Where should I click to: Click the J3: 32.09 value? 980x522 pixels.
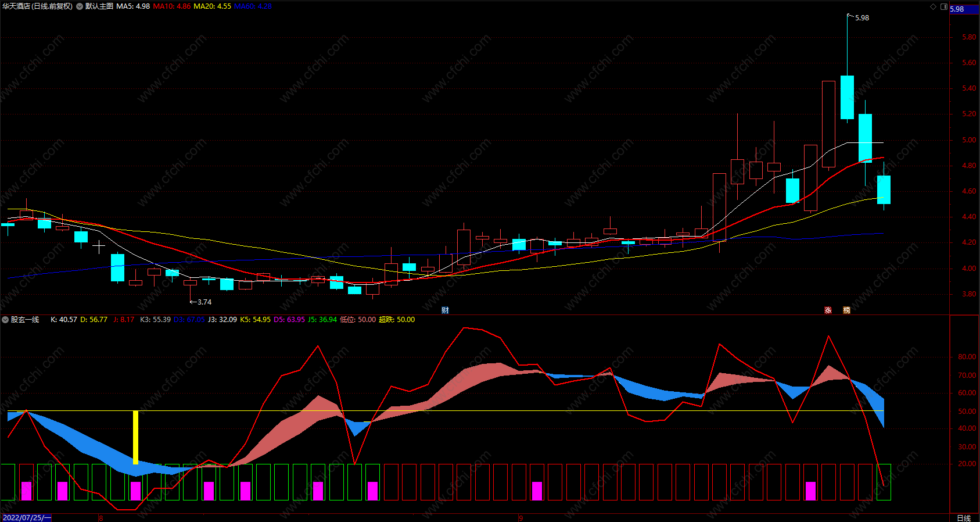[222, 320]
